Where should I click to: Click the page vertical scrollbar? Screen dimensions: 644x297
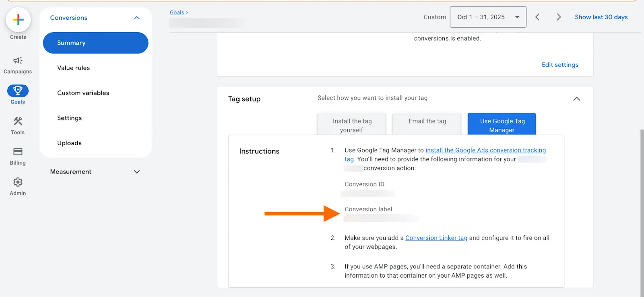click(642, 212)
